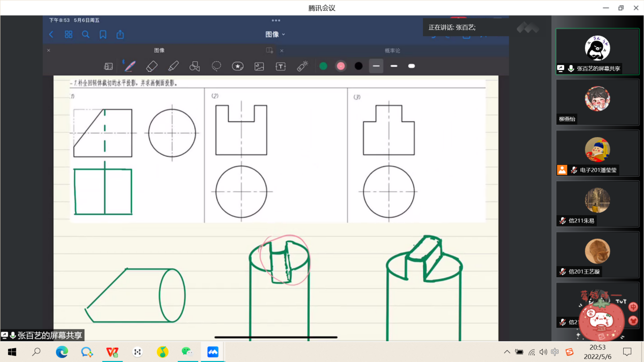
Task: Toggle the medium stroke width option
Action: [394, 66]
